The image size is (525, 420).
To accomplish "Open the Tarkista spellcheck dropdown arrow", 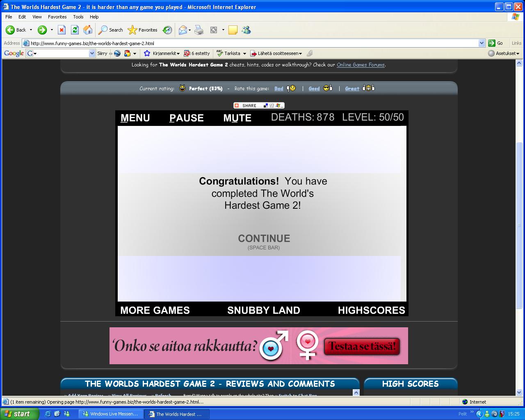I will coord(244,54).
